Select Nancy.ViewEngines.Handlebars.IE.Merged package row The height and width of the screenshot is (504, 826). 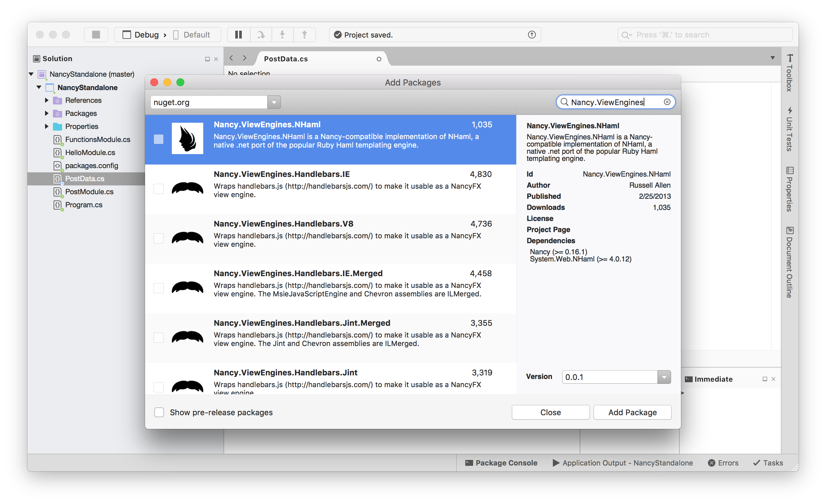pyautogui.click(x=330, y=288)
